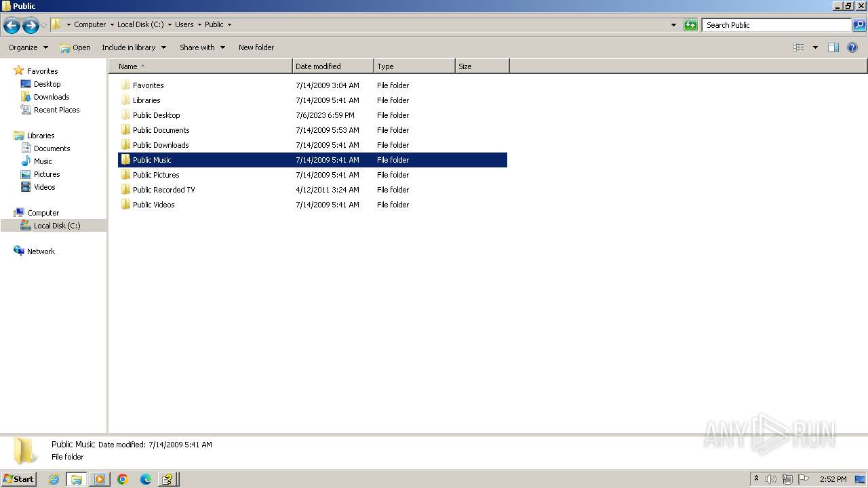Open the Share with menu
868x488 pixels.
[x=202, y=47]
